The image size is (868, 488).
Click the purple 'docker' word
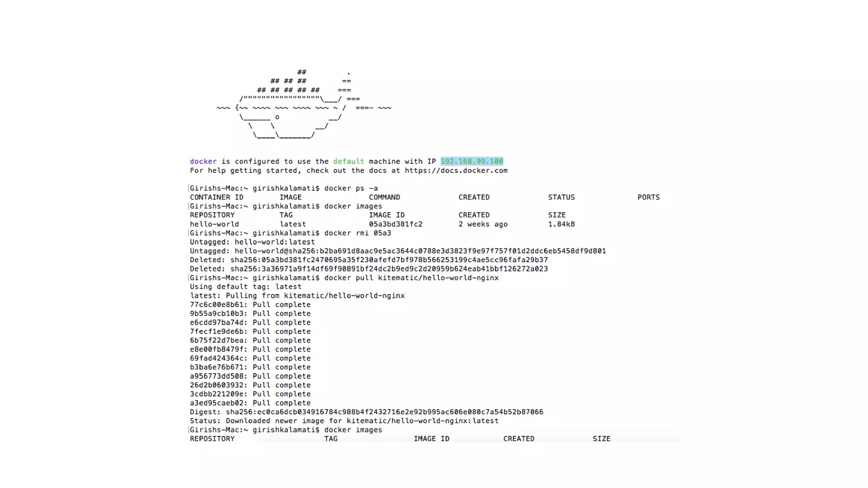point(203,161)
